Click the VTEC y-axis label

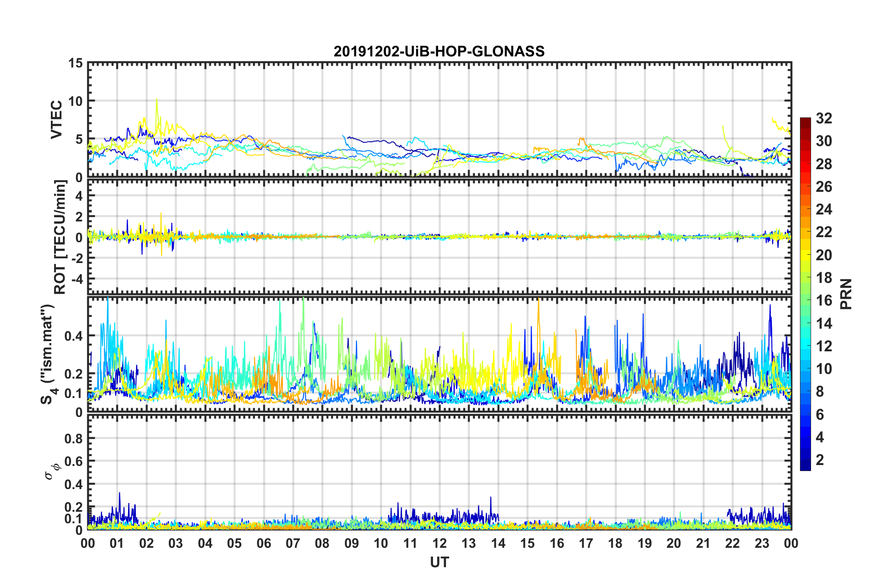56,119
